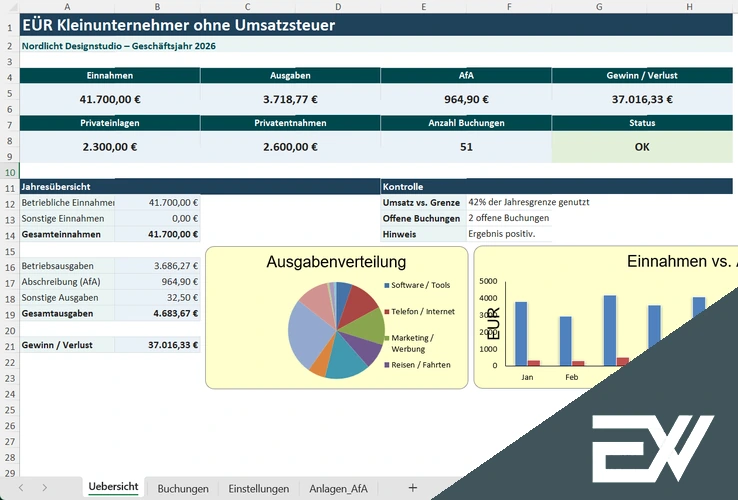Click the previous sheet navigation arrow
The height and width of the screenshot is (500, 738).
[x=19, y=488]
